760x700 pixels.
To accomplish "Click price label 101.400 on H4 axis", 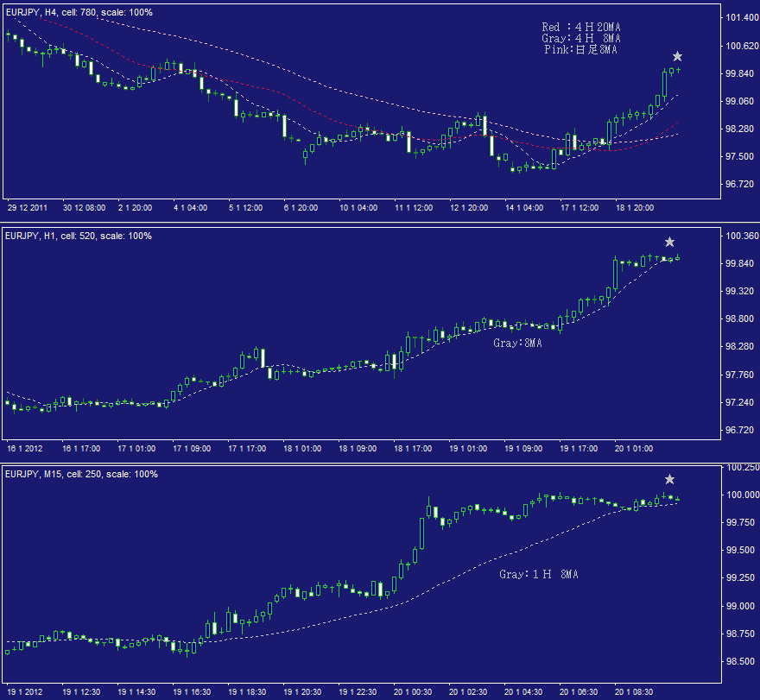I will point(742,17).
